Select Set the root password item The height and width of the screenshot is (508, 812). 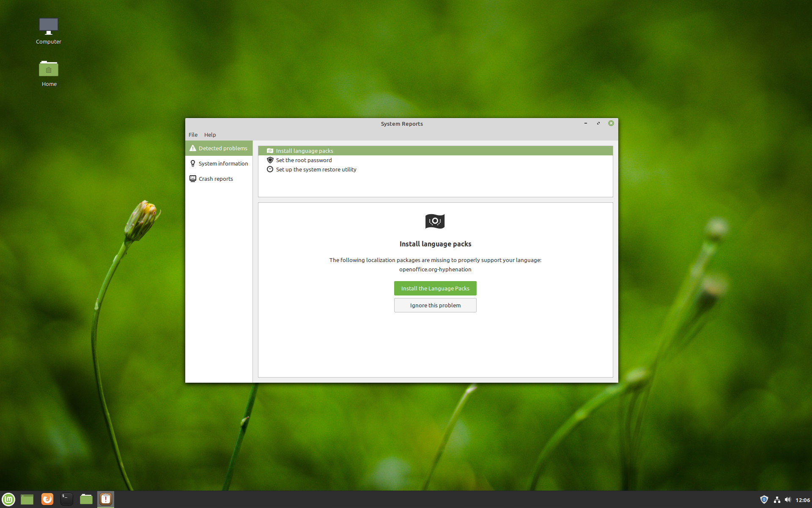[x=304, y=160]
